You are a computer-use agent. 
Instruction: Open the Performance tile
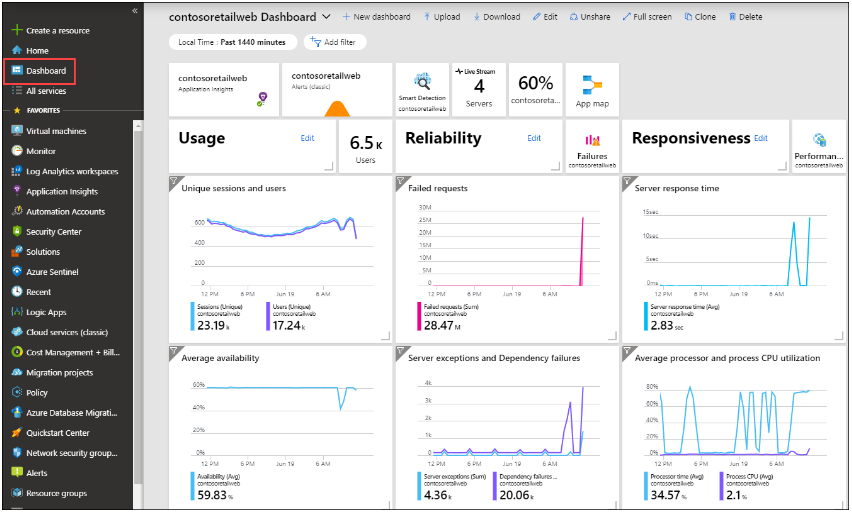coord(819,147)
